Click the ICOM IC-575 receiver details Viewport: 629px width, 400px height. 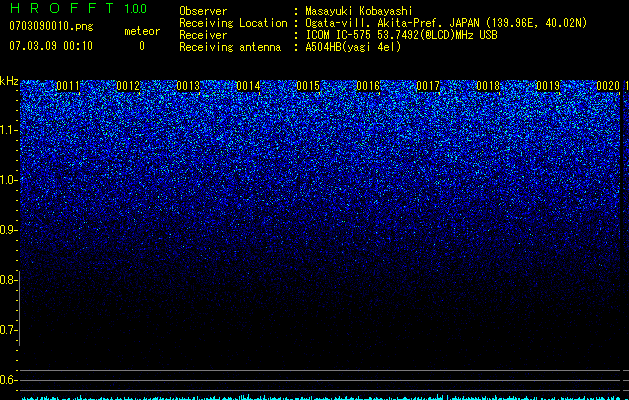point(401,35)
